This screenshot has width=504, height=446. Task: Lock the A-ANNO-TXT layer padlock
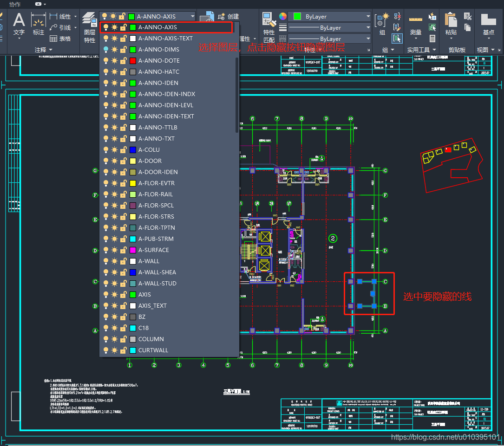[x=123, y=138]
